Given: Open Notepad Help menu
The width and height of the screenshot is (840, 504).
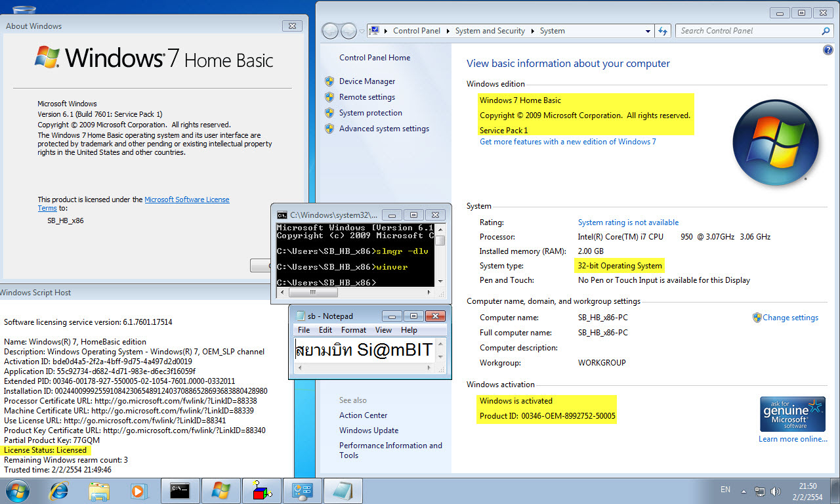Looking at the screenshot, I should click(x=409, y=330).
